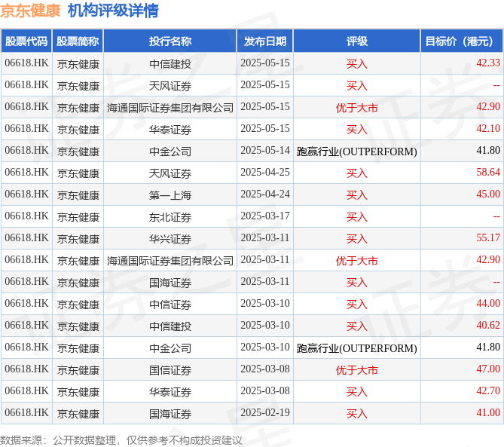Click the 国信证券 broker cell
This screenshot has height=447, width=504.
(x=170, y=370)
